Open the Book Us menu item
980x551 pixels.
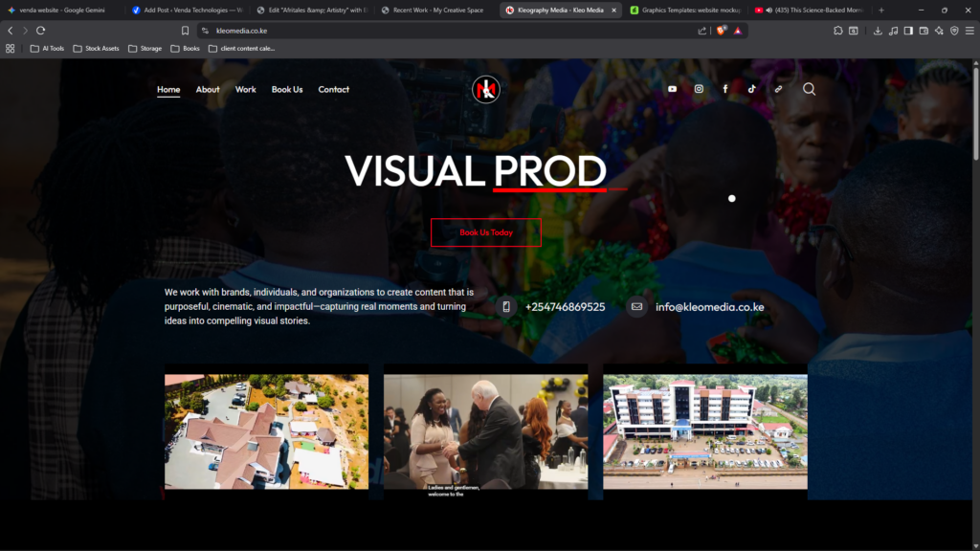287,89
